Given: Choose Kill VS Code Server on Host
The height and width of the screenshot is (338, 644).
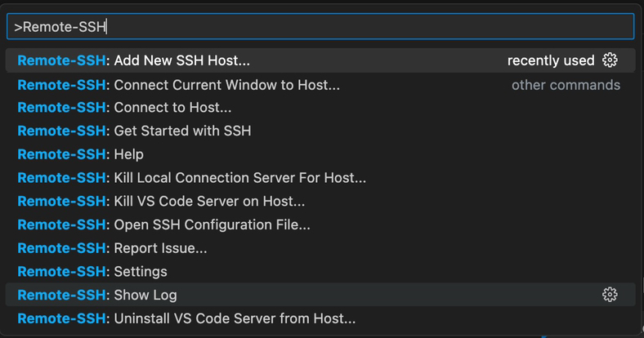Looking at the screenshot, I should pyautogui.click(x=320, y=201).
